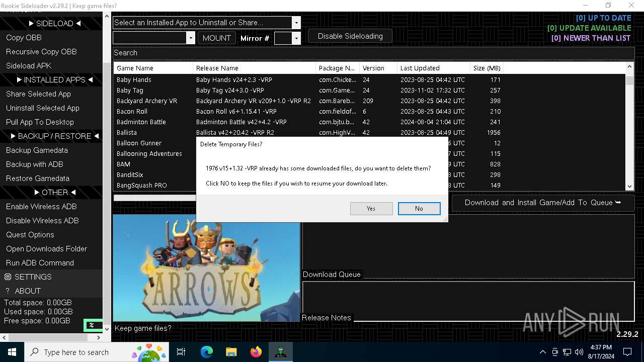Viewport: 644px width, 362px height.
Task: Open Firefox from taskbar
Action: (x=256, y=352)
